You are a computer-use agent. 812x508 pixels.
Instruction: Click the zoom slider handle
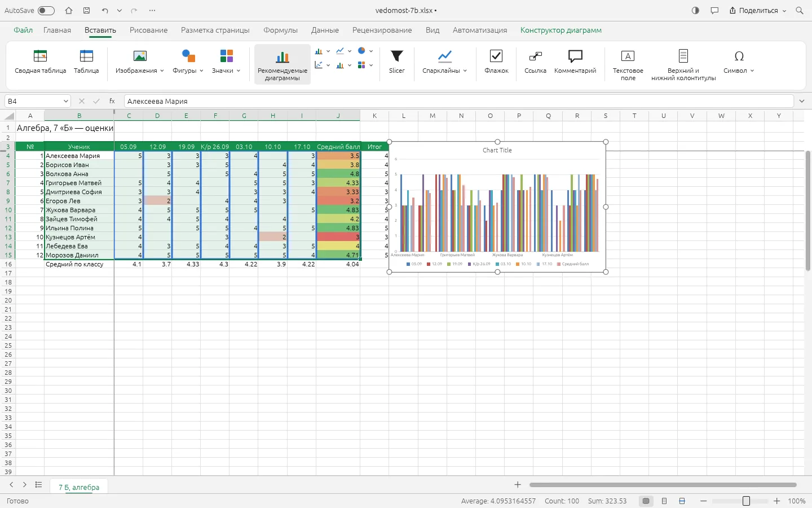[x=746, y=501]
